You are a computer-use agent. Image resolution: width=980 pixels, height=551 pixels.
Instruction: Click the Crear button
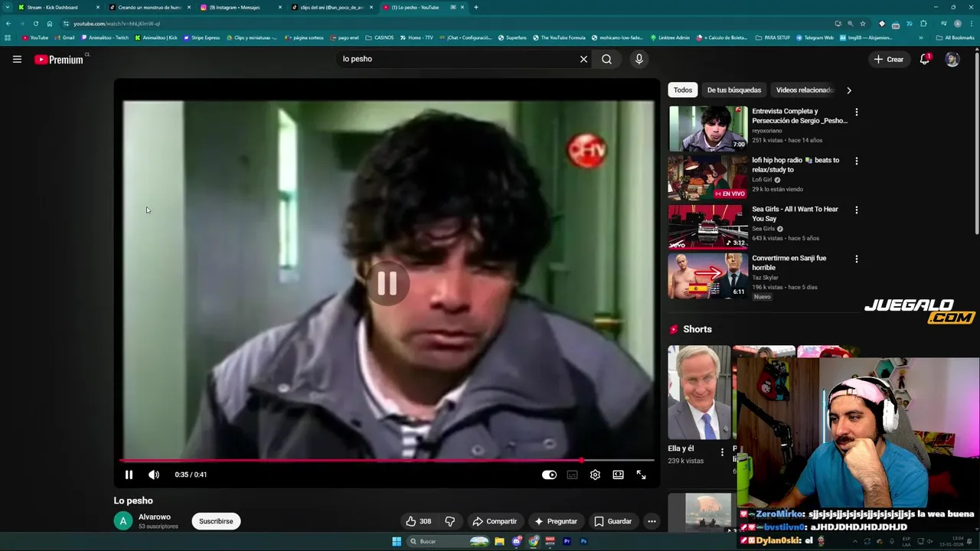888,59
